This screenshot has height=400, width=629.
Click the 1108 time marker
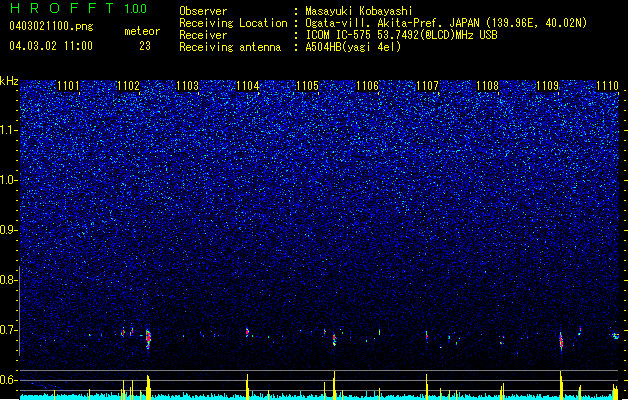coord(487,86)
